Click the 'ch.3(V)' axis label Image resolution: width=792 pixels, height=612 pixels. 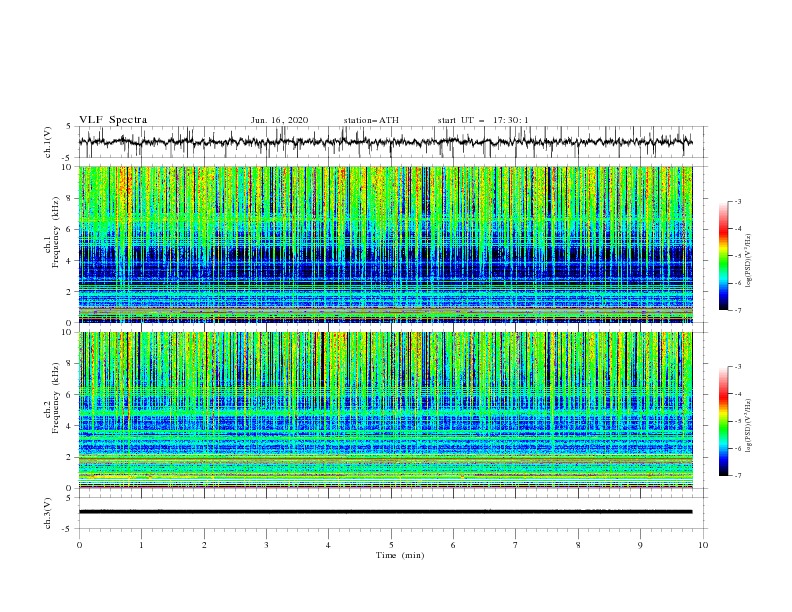48,513
